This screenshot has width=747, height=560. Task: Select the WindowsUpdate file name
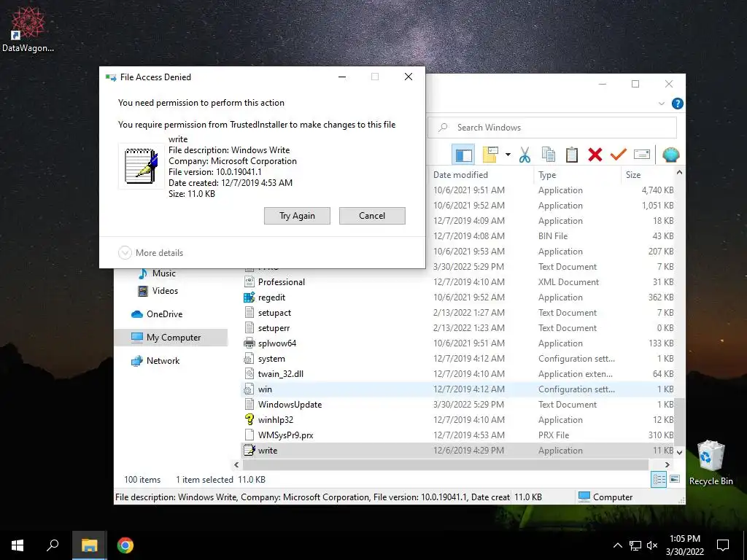(290, 404)
